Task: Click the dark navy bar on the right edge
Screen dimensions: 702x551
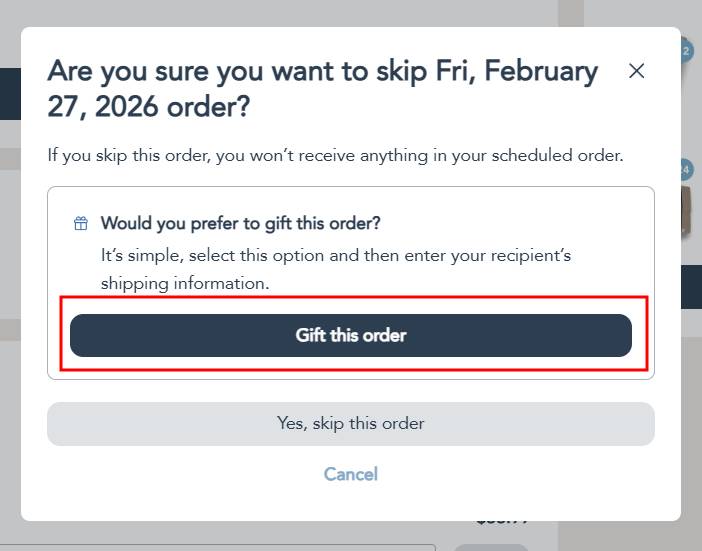Action: click(691, 287)
